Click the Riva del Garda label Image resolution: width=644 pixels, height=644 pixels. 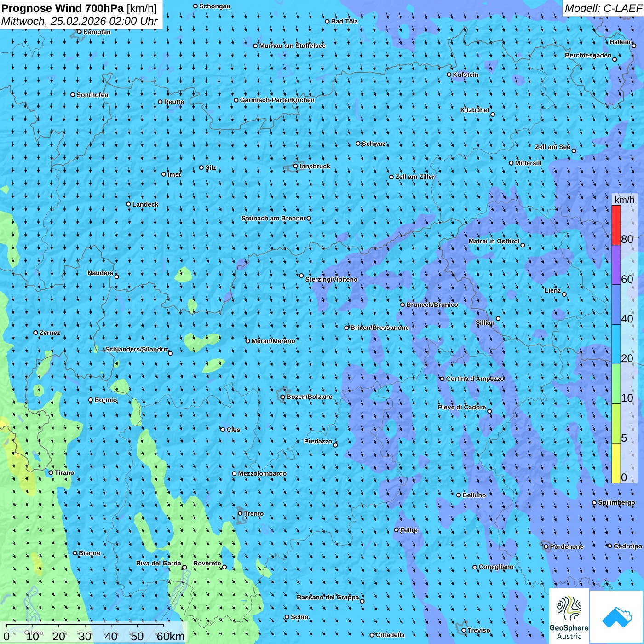(x=159, y=563)
